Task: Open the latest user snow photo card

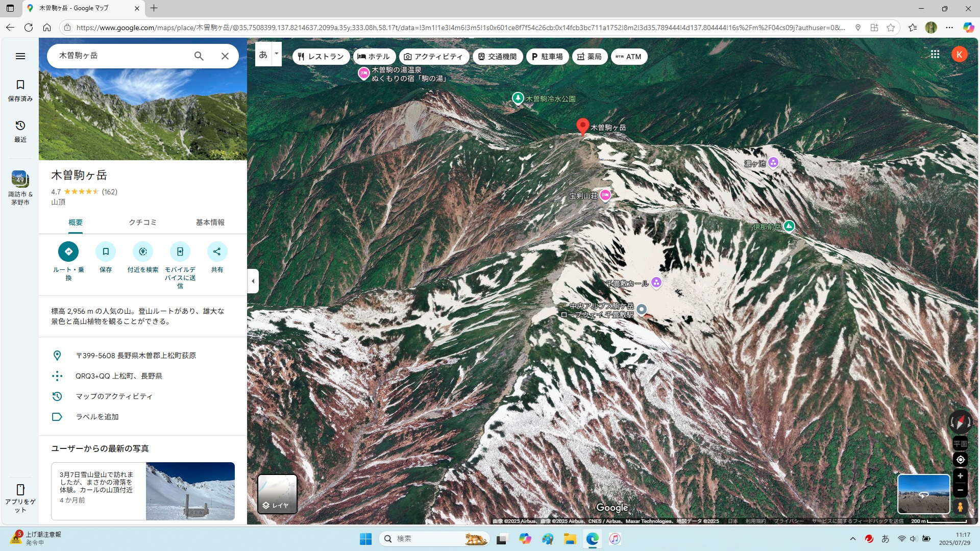Action: point(143,491)
